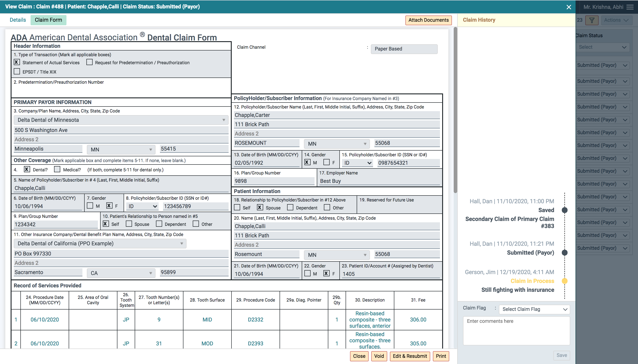Click the yellow Claim in Process timeline dot

point(564,281)
